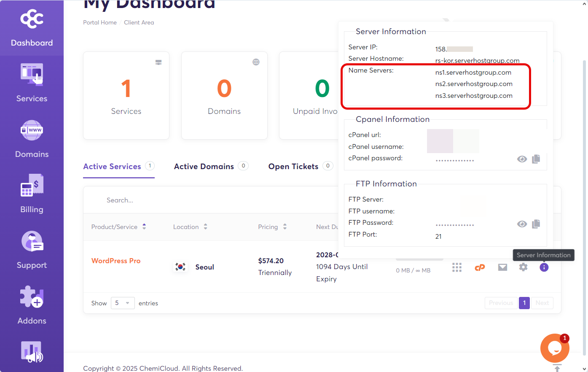Click the Next page button
Image resolution: width=588 pixels, height=372 pixels.
542,303
